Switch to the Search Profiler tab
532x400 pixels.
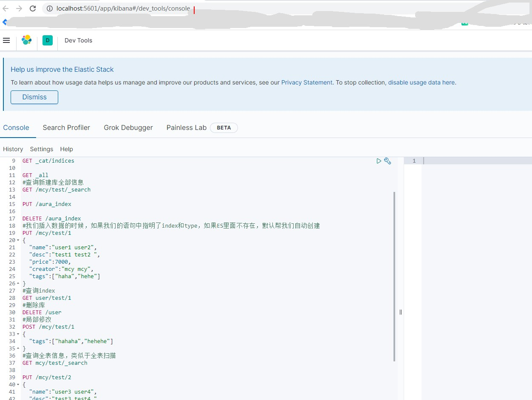(66, 127)
